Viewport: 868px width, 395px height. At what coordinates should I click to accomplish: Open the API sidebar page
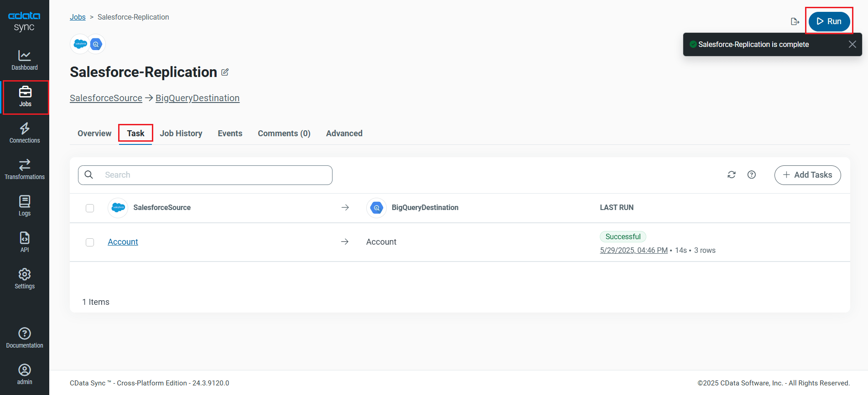tap(25, 242)
